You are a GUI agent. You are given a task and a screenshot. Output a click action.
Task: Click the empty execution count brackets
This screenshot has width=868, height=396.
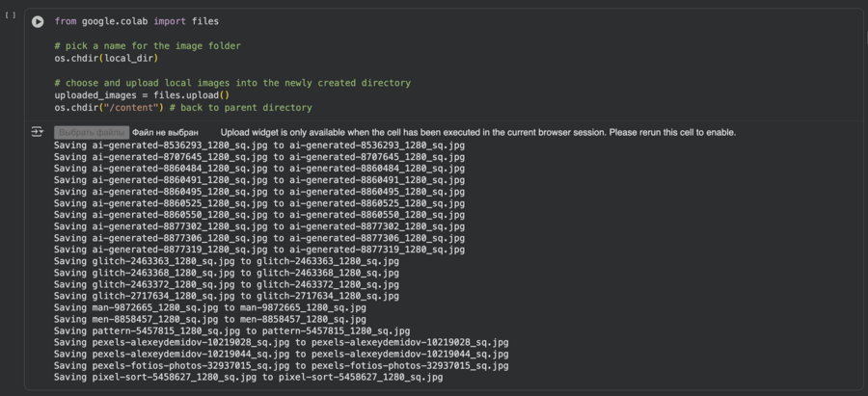click(11, 15)
